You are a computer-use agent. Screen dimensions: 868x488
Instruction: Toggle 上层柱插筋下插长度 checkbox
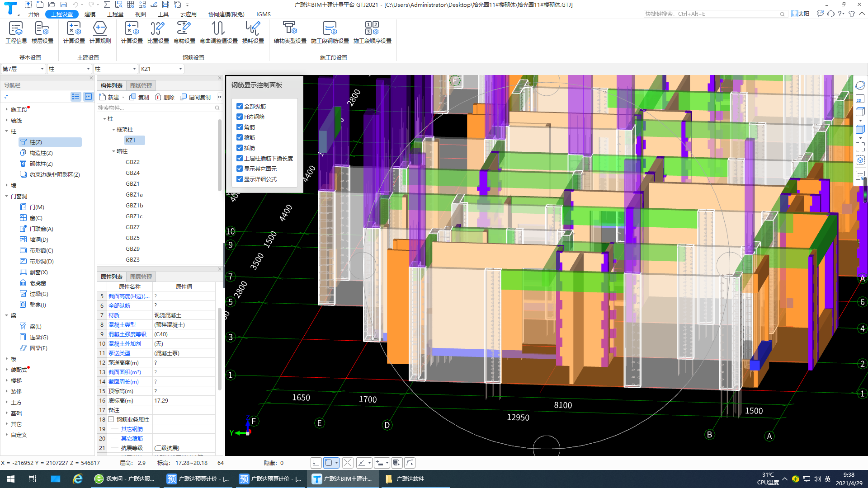point(240,158)
